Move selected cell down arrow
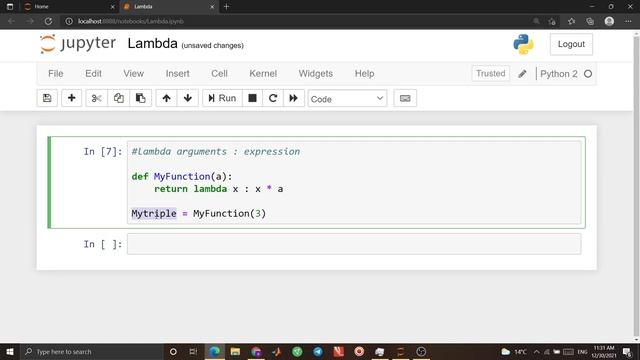The image size is (640, 360). pyautogui.click(x=188, y=98)
